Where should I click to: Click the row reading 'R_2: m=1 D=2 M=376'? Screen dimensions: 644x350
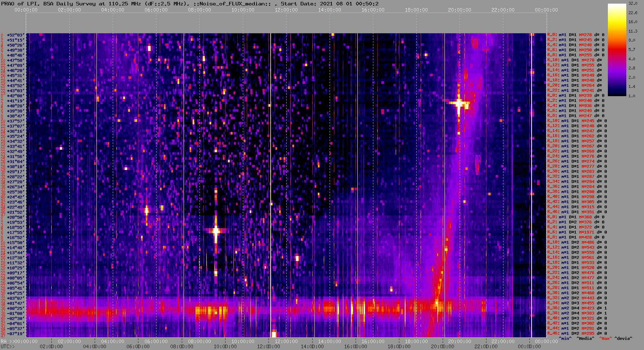click(x=575, y=222)
